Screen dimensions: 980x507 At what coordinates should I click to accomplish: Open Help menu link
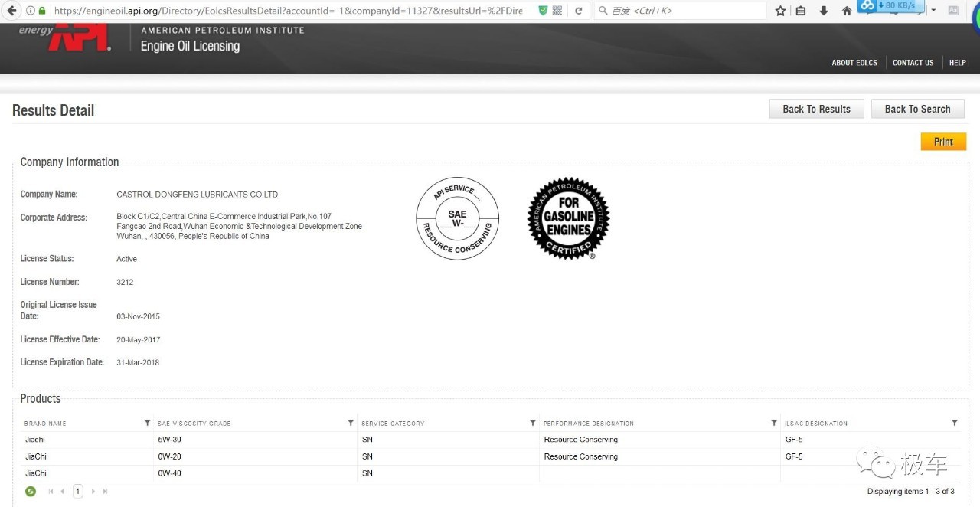958,63
